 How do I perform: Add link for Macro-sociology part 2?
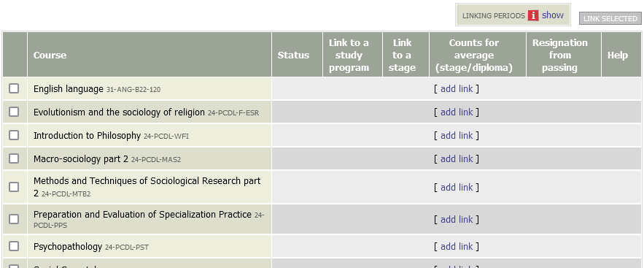(457, 158)
